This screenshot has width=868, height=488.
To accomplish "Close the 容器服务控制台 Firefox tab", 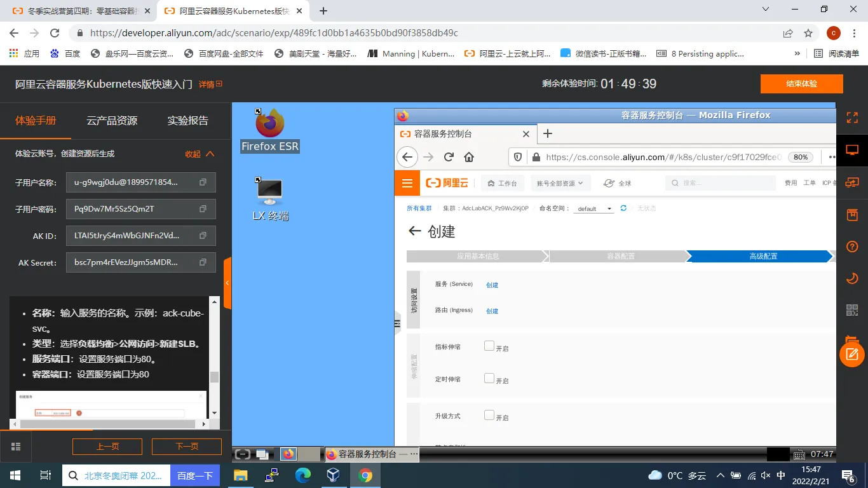I will click(x=526, y=134).
